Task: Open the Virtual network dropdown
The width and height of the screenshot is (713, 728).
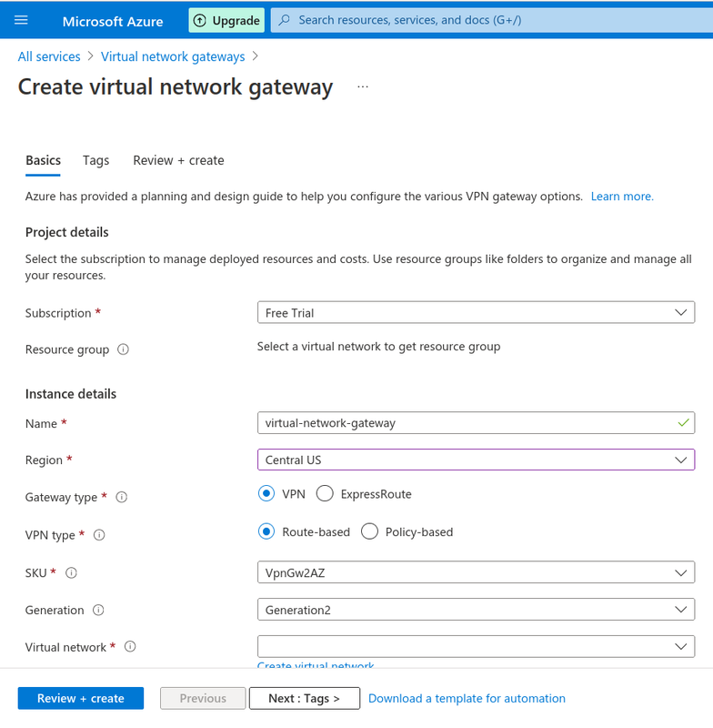Action: tap(476, 647)
